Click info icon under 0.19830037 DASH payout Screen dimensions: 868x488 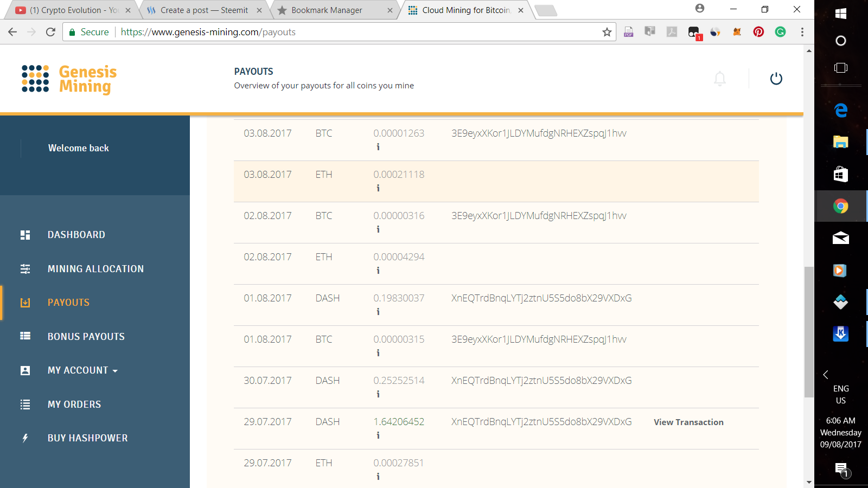(x=378, y=312)
